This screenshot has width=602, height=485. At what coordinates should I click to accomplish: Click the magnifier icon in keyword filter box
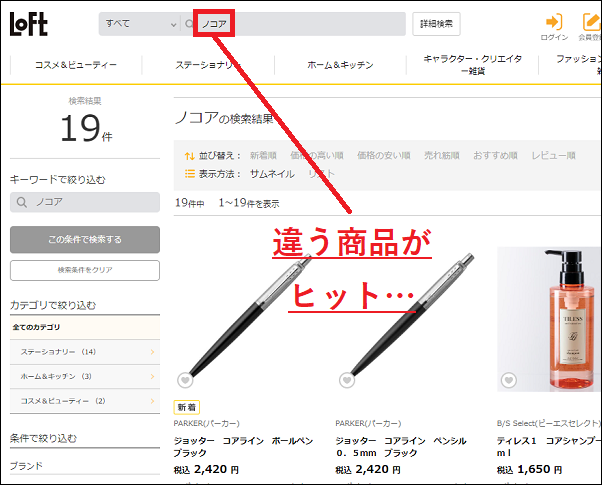[x=22, y=203]
